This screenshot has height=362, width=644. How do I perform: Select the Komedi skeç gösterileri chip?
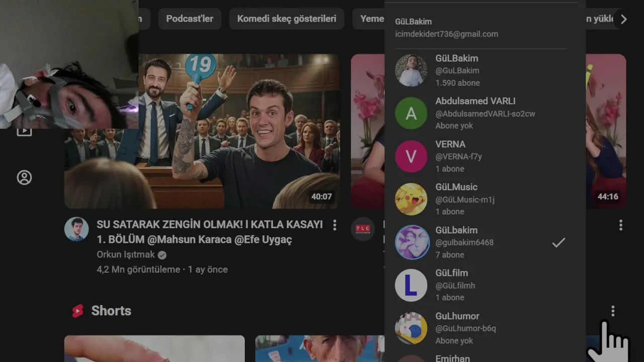(x=287, y=19)
